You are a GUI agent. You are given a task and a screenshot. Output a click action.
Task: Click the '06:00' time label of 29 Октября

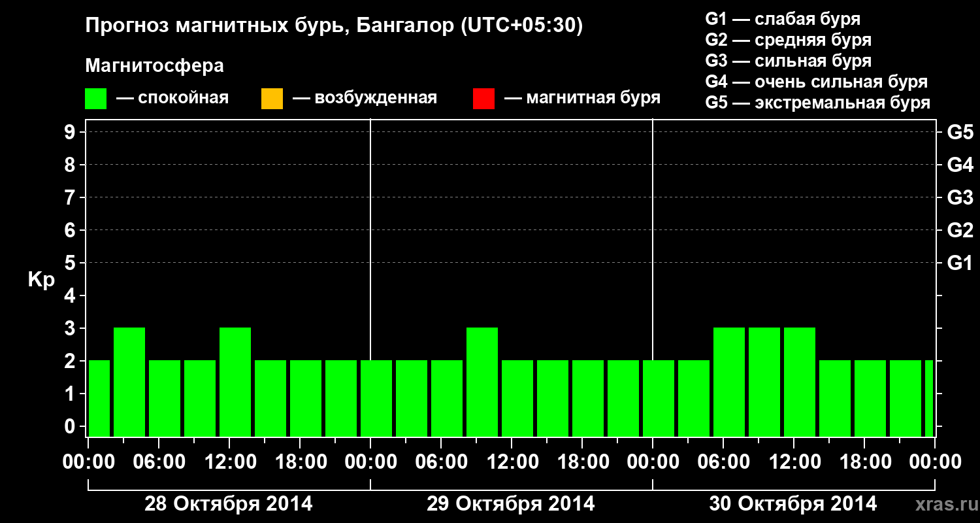pos(441,462)
